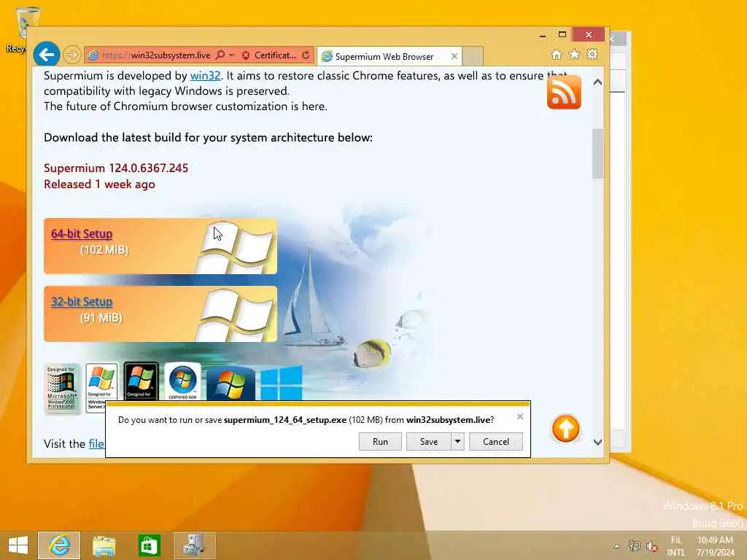Screen dimensions: 747x560
Task: Click the forward navigation arrow button
Action: [x=72, y=55]
